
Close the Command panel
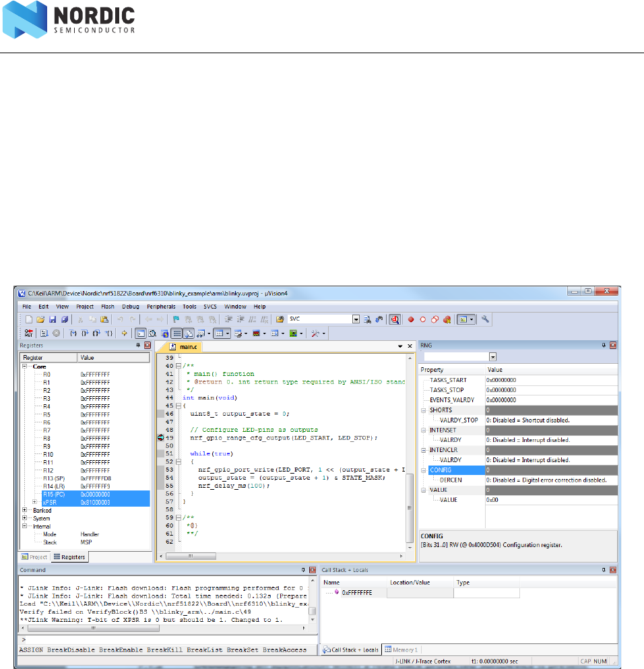pyautogui.click(x=313, y=570)
